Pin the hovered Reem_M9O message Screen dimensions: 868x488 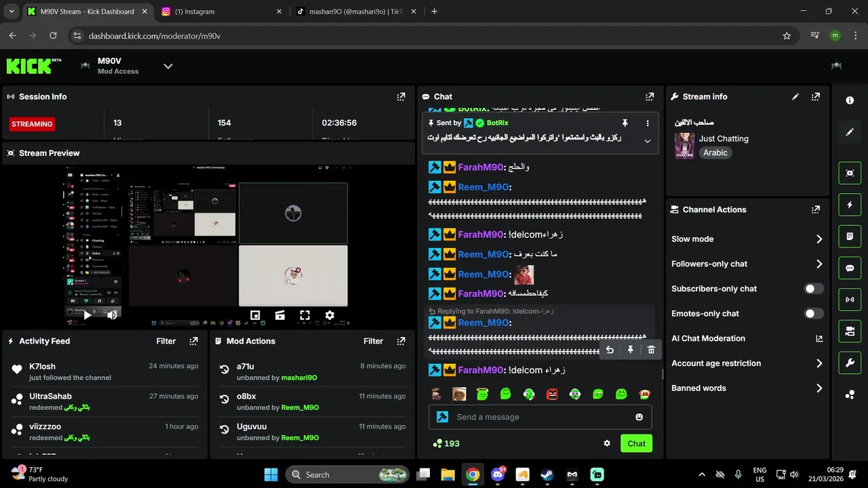[x=631, y=350]
